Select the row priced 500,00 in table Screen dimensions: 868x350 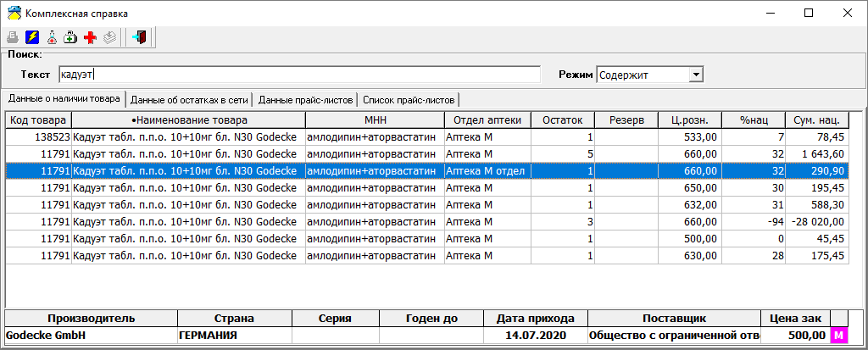[x=427, y=239]
